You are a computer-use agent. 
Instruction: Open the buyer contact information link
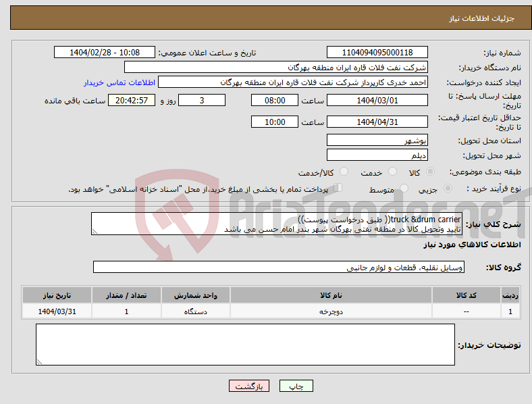[x=119, y=82]
